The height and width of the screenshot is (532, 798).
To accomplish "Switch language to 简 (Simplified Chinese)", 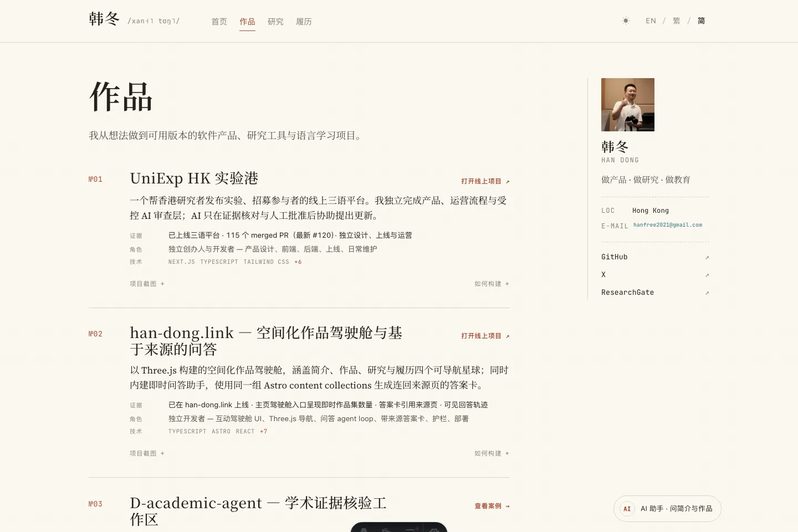I will click(x=701, y=21).
